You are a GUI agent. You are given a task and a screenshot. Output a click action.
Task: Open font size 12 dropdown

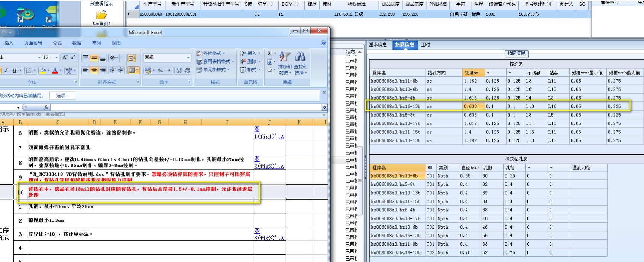click(x=56, y=58)
